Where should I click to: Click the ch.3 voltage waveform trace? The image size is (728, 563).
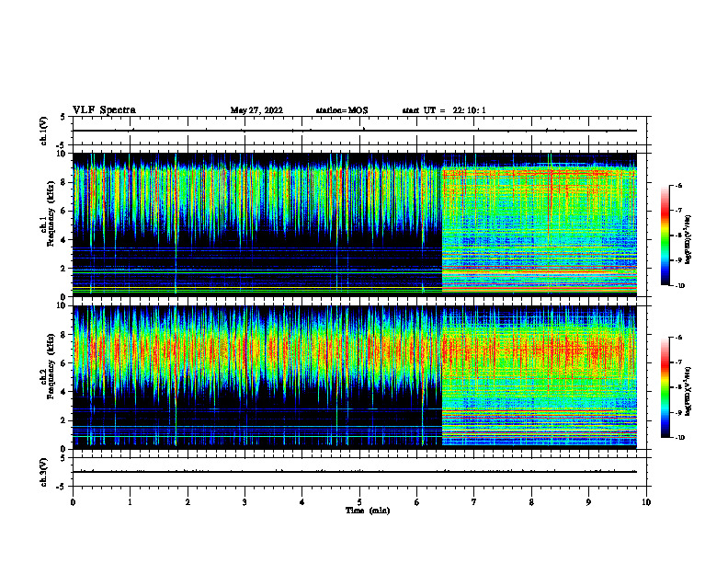(355, 472)
